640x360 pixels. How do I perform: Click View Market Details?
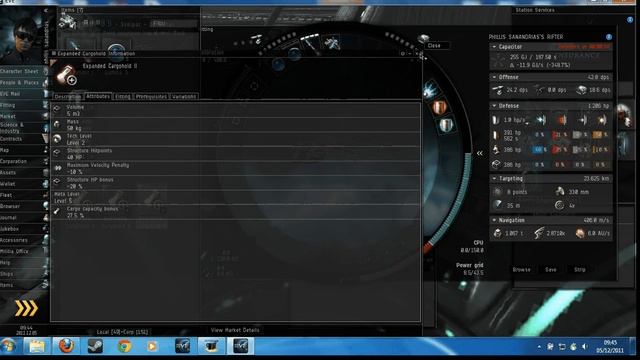pyautogui.click(x=235, y=330)
